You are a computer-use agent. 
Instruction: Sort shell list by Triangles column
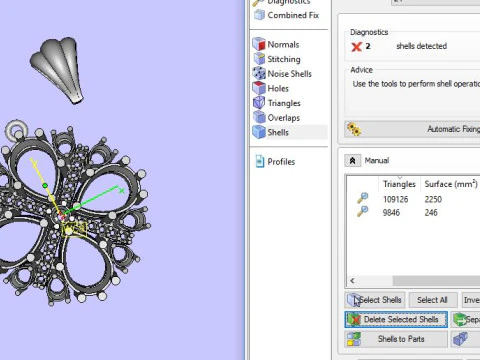[399, 184]
